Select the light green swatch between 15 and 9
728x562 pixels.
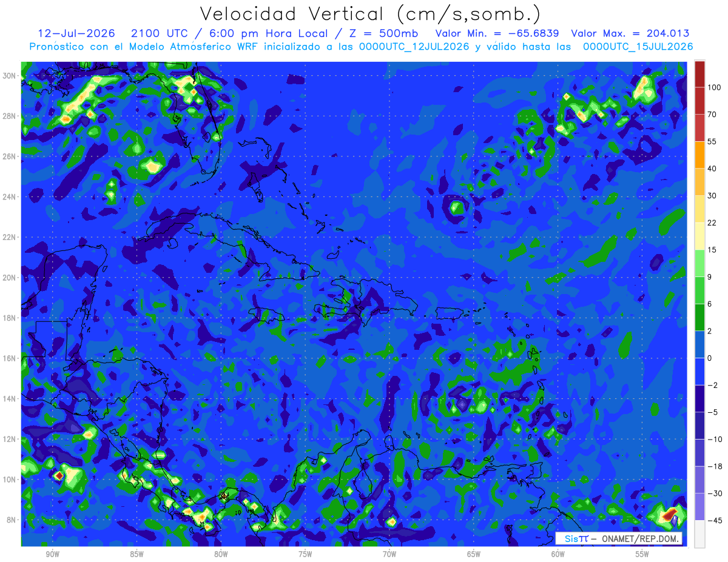coord(699,263)
